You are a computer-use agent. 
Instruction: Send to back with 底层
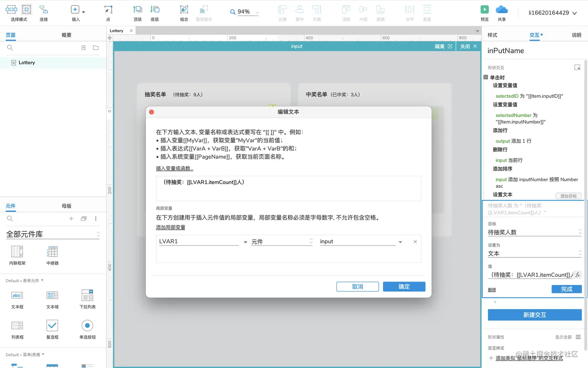[x=155, y=13]
